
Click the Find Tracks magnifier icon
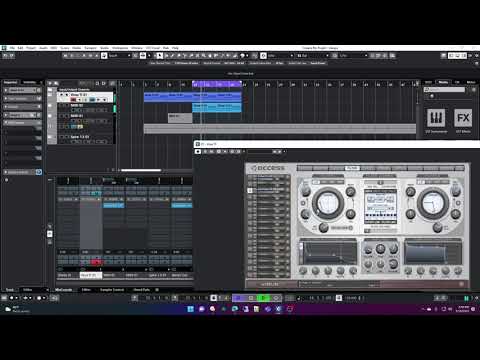coord(56,83)
